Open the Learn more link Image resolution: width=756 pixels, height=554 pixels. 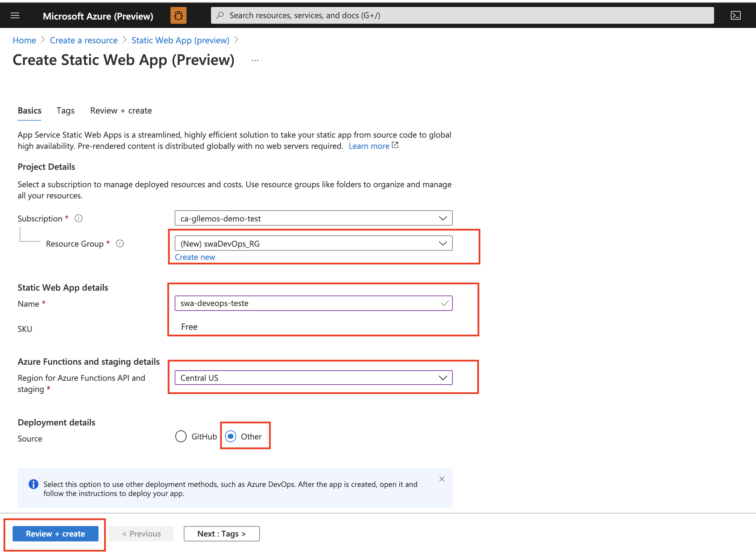pos(369,146)
